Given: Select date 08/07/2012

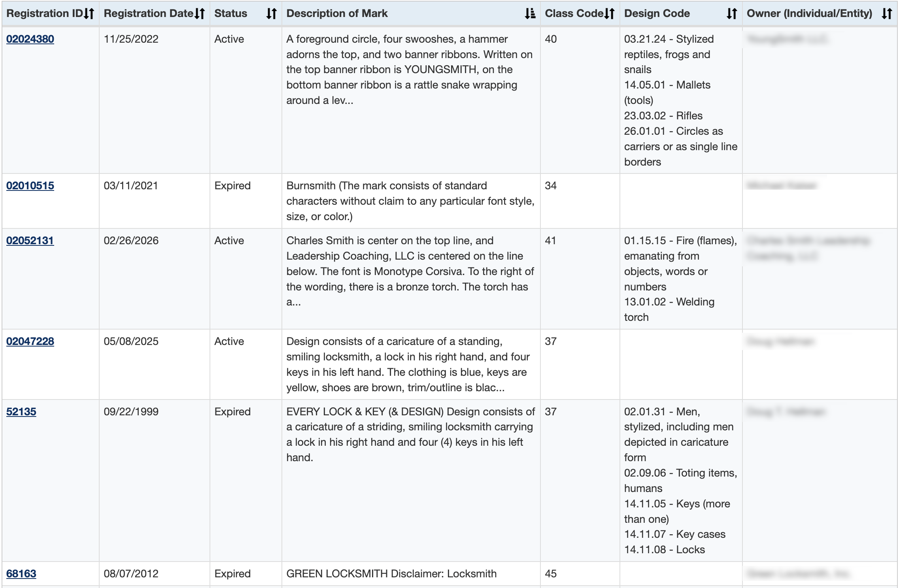Looking at the screenshot, I should coord(131,574).
